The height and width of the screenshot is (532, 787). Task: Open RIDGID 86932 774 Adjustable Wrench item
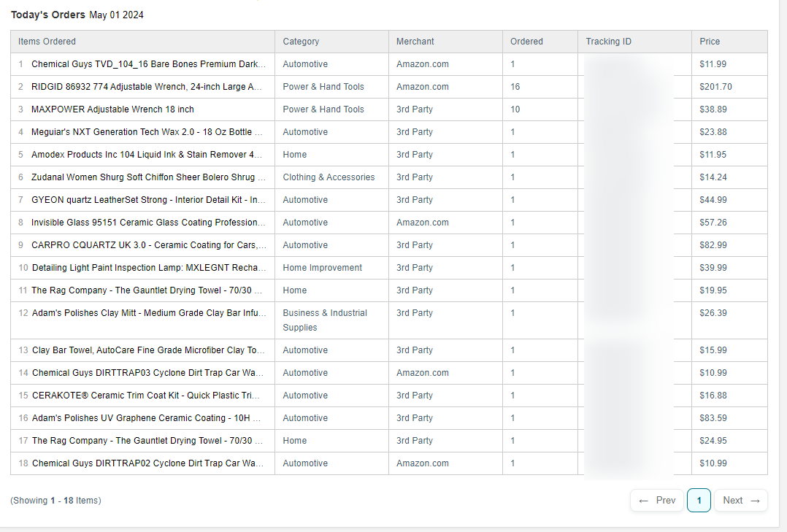coord(147,87)
